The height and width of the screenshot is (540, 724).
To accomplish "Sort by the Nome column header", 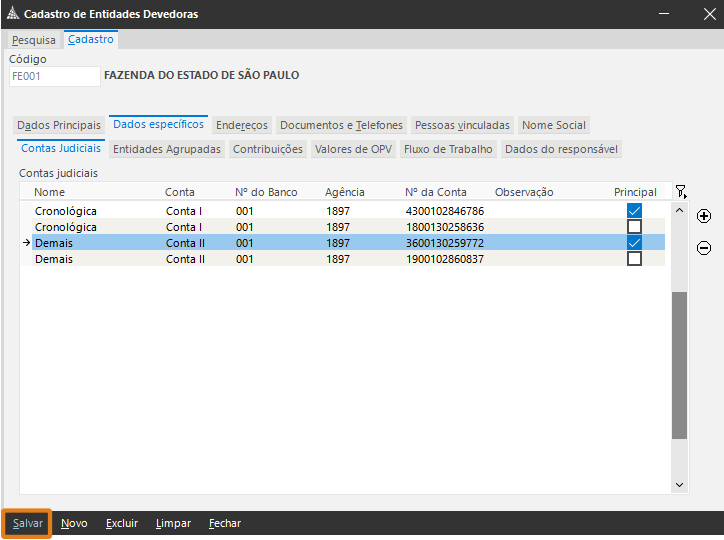I will (49, 192).
